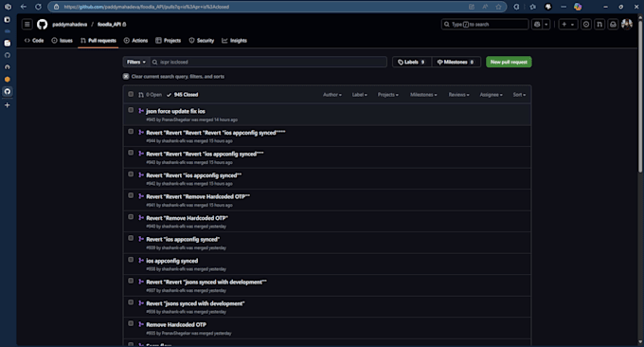Expand the Assignee filter dropdown

(491, 95)
